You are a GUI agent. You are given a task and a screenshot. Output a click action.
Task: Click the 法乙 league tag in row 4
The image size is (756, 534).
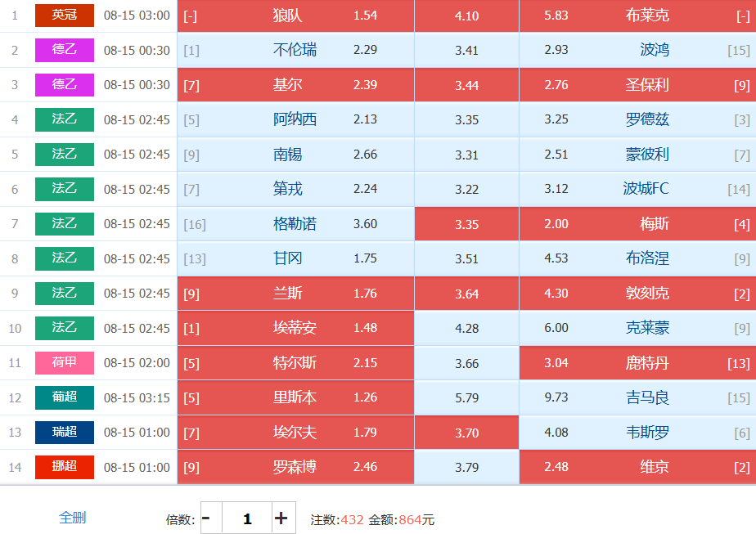point(65,119)
